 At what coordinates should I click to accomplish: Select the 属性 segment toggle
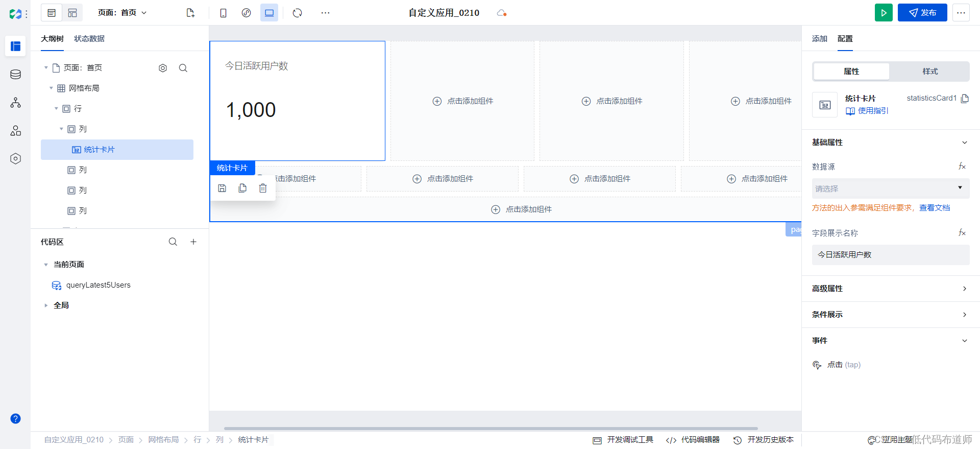[x=851, y=72]
